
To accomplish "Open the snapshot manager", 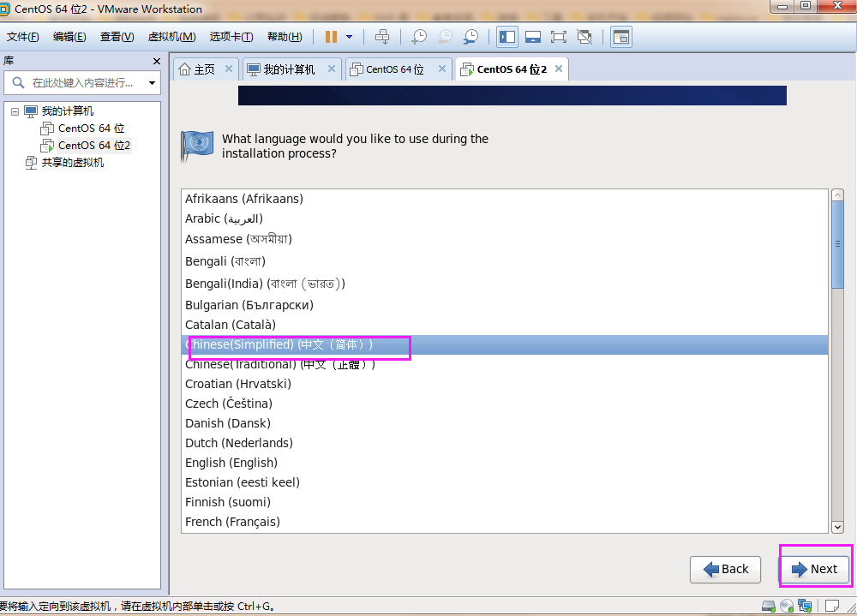I will click(470, 37).
